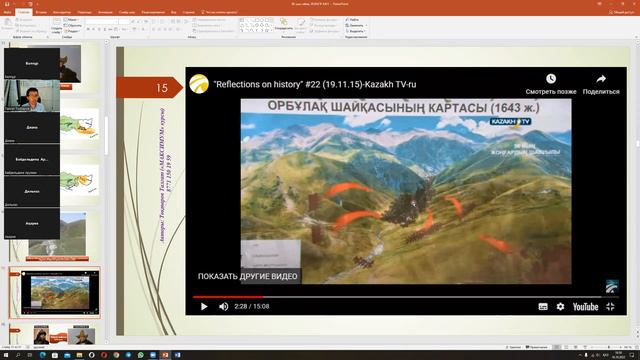Open the Kazakh TV channel avatar
The height and width of the screenshot is (360, 640).
click(x=199, y=84)
